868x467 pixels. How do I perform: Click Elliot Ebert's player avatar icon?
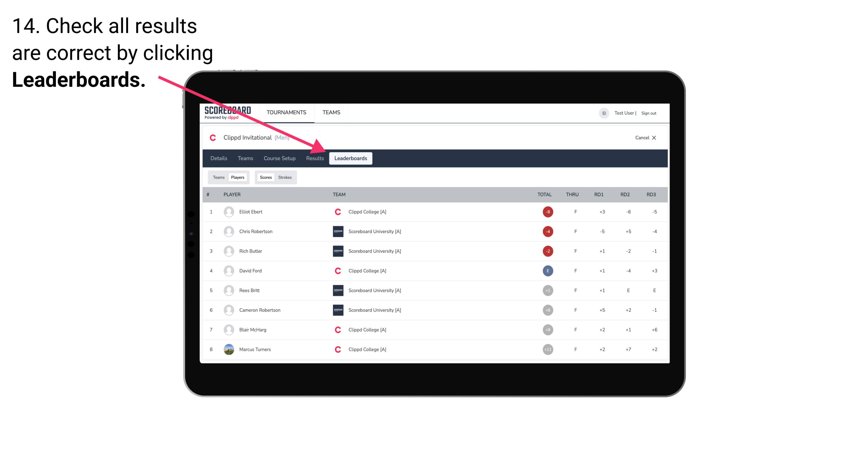(228, 212)
